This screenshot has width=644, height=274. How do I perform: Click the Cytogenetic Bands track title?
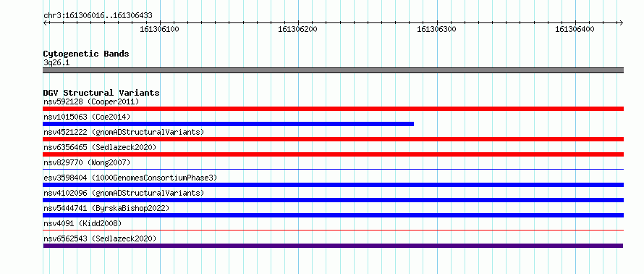tap(86, 54)
